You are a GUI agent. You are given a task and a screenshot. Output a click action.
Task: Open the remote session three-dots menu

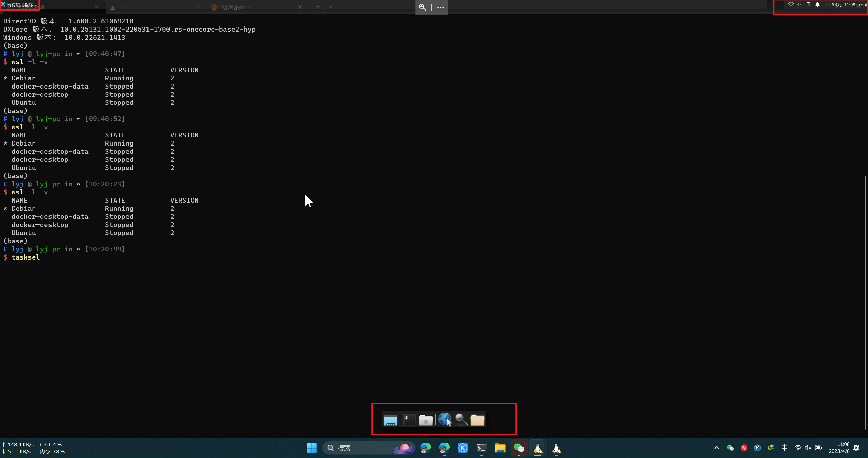click(440, 7)
